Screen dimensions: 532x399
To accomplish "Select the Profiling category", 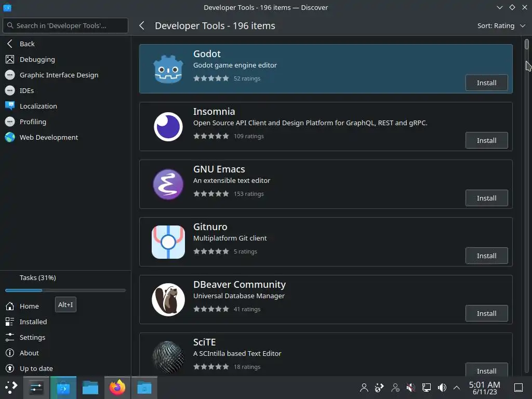I will [x=33, y=122].
